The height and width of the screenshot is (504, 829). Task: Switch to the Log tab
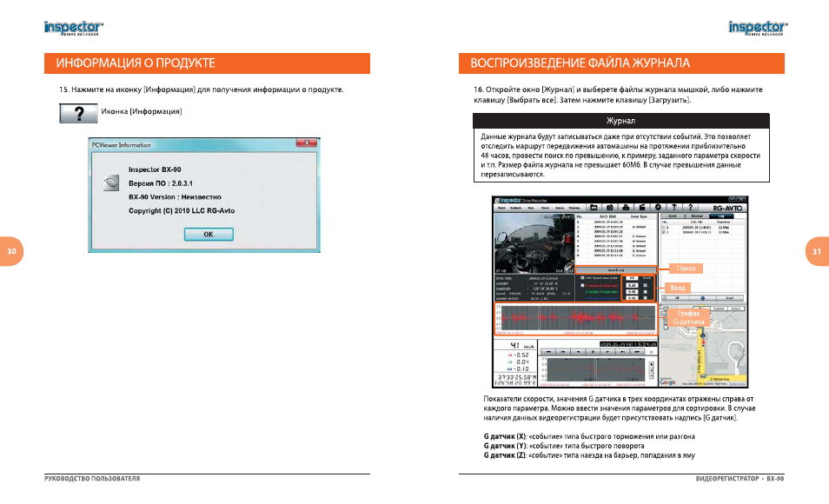click(x=721, y=216)
